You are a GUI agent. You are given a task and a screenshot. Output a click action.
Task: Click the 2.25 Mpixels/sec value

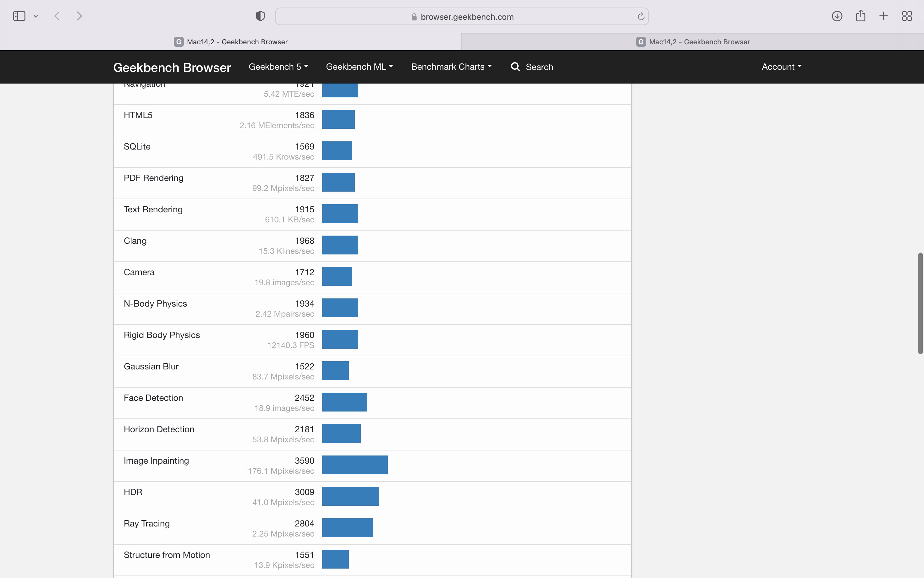(283, 534)
